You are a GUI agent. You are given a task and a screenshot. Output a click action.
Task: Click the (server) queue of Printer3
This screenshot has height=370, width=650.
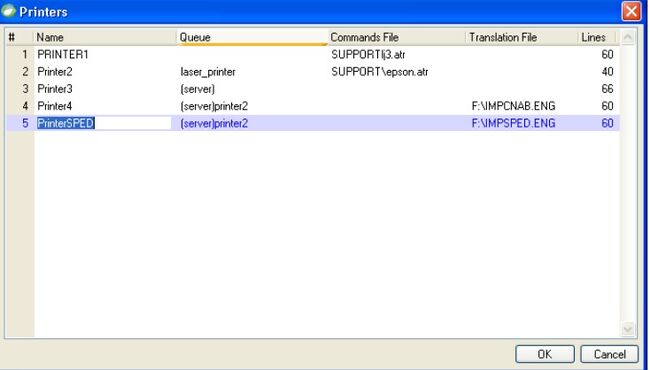pos(197,89)
